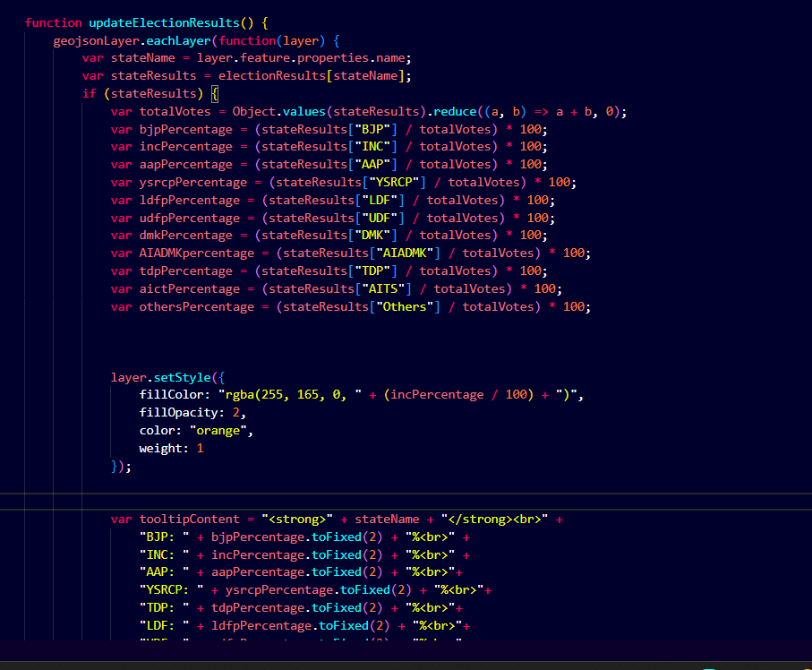
Task: Click the fillOpacity value 2
Action: pyautogui.click(x=235, y=413)
